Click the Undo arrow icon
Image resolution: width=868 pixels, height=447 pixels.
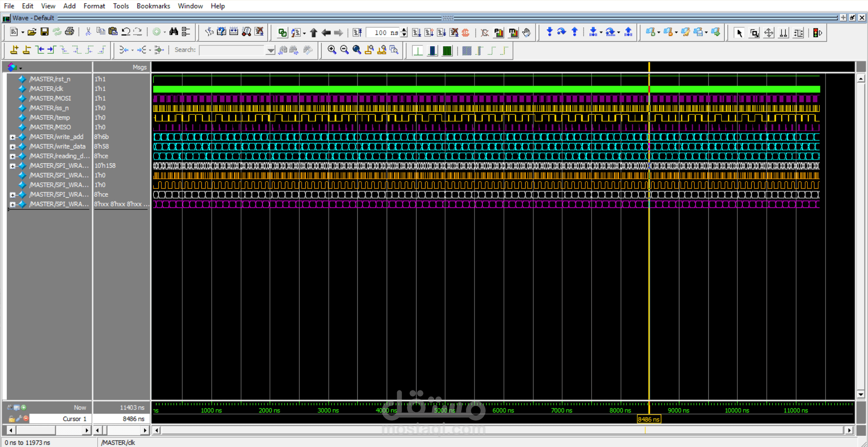(x=126, y=32)
